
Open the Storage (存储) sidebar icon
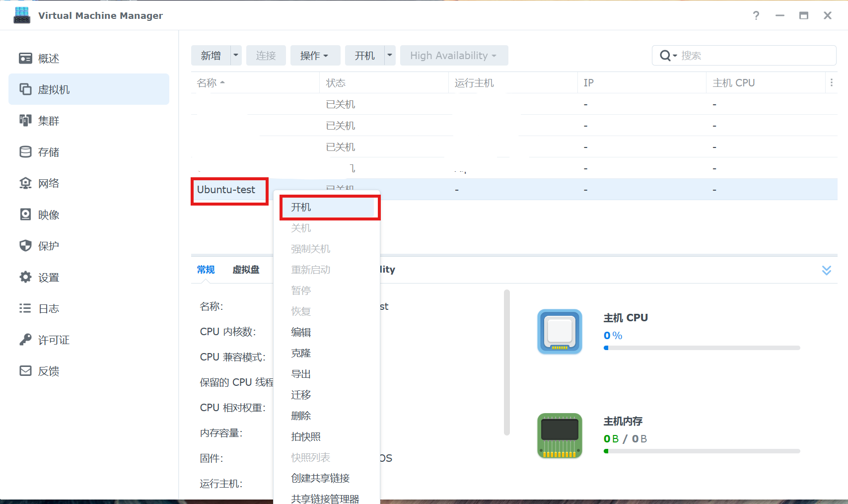(25, 152)
